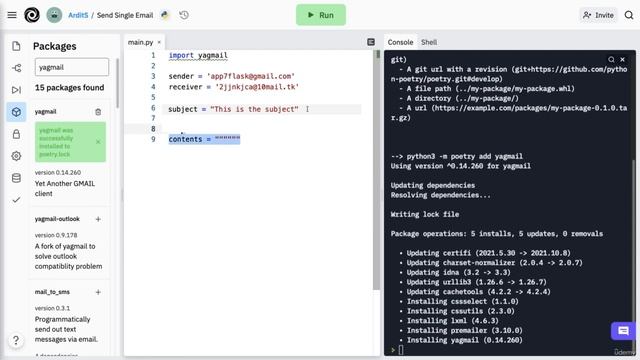This screenshot has width=640, height=360.
Task: Open the Settings gear icon
Action: tap(16, 156)
